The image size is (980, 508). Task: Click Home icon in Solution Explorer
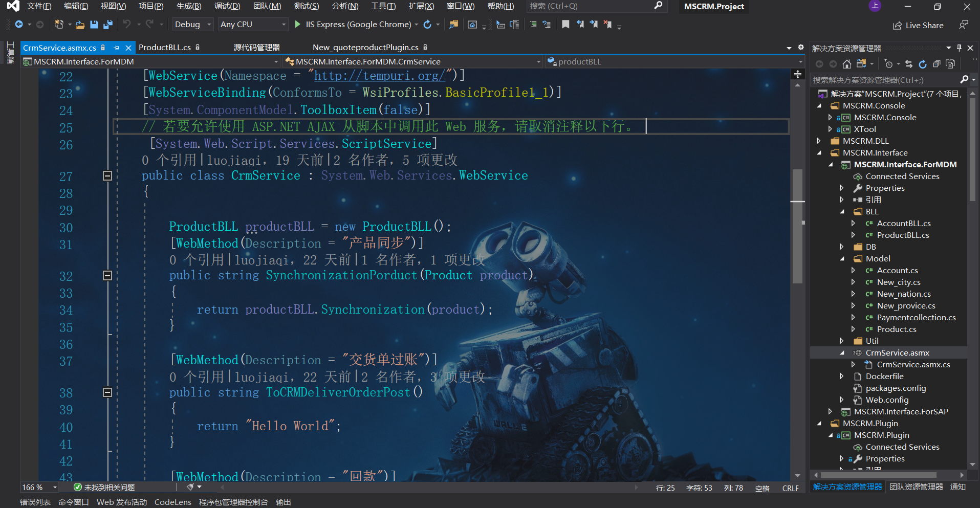[x=847, y=64]
